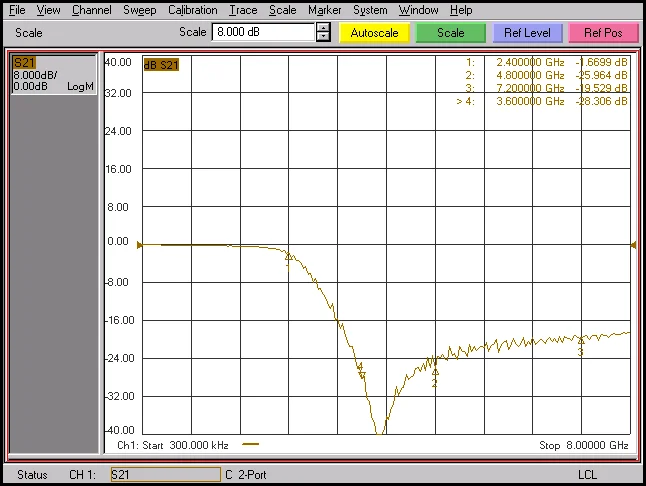Image resolution: width=646 pixels, height=486 pixels.
Task: Click the Start 300.000 kHz label
Action: (184, 445)
